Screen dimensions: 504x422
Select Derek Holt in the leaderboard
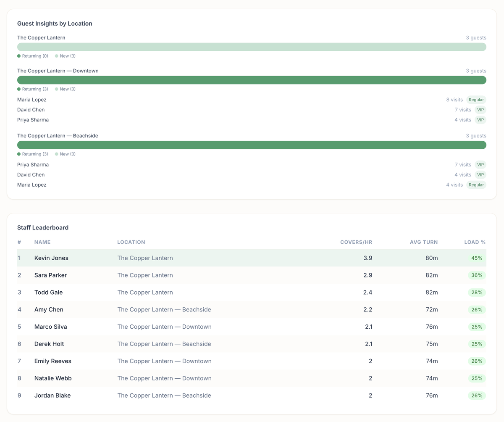tap(49, 344)
